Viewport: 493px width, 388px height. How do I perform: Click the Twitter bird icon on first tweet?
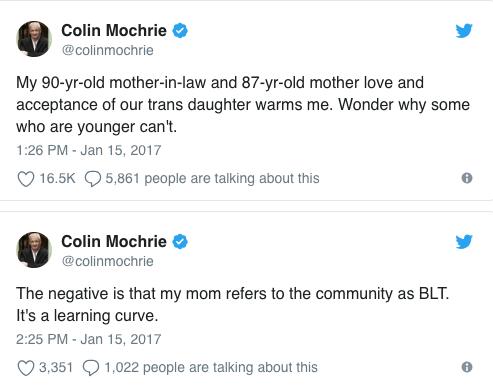(464, 31)
